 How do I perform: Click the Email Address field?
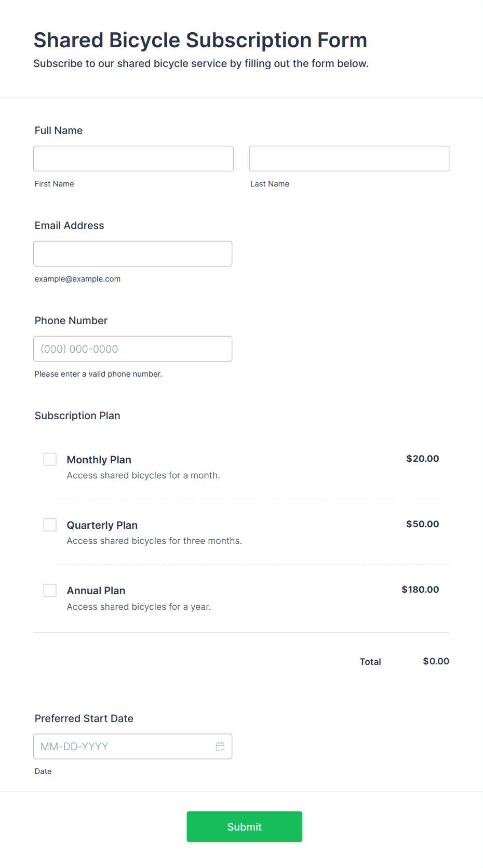tap(133, 253)
